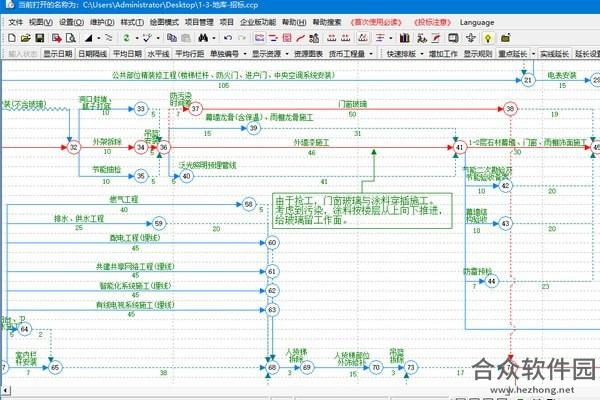Open the 设置(O) menu
Screen dimensions: 600x400
(71, 22)
